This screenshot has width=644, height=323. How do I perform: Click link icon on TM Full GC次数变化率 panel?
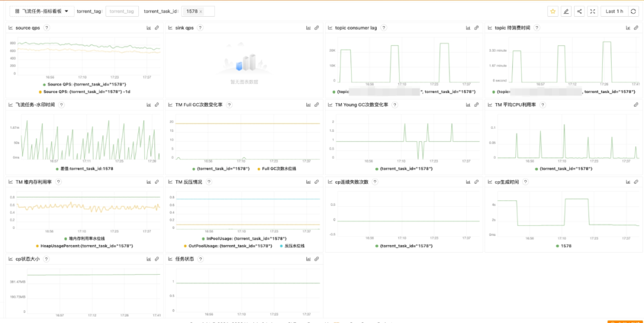point(316,105)
